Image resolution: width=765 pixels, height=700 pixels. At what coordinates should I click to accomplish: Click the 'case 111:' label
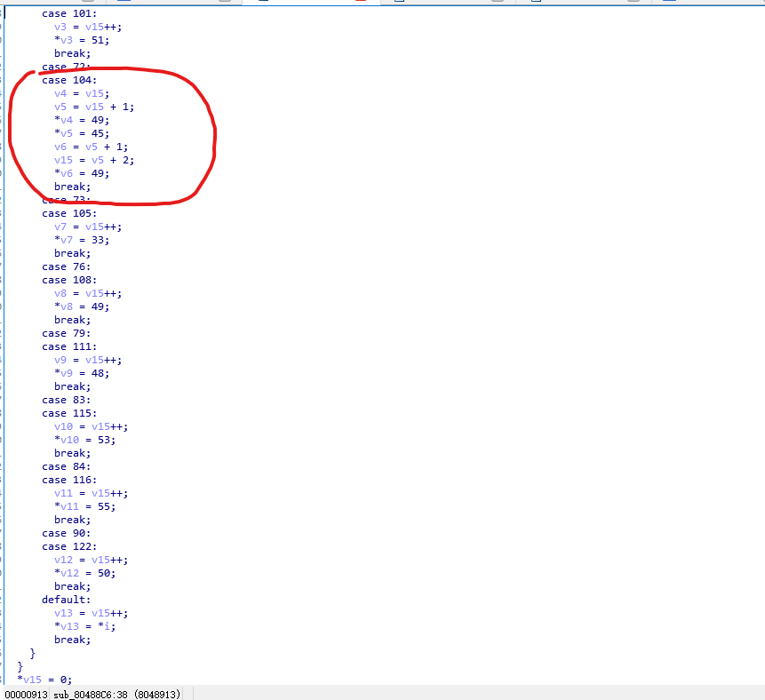[69, 346]
